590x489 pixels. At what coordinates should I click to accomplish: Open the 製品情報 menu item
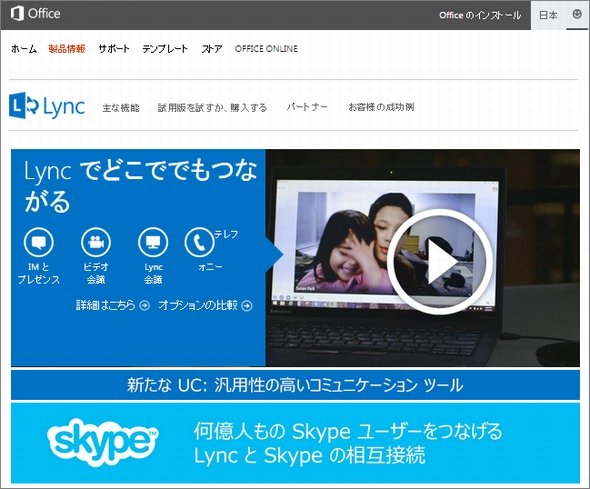[67, 49]
